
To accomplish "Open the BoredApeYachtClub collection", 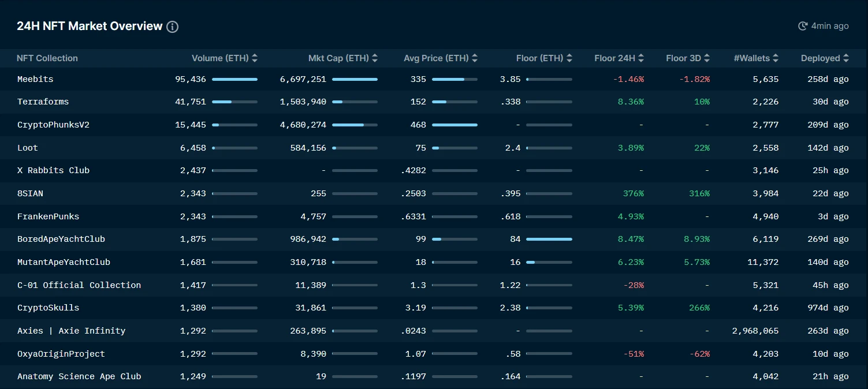I will [61, 239].
